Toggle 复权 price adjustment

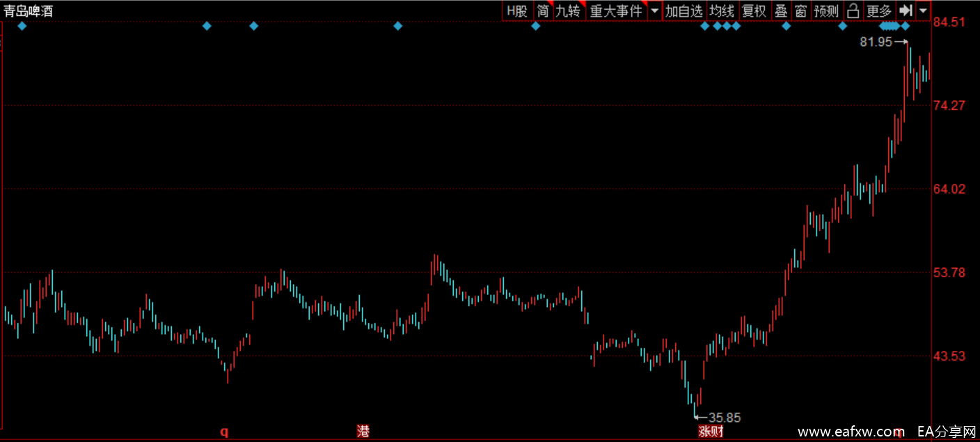pyautogui.click(x=754, y=11)
